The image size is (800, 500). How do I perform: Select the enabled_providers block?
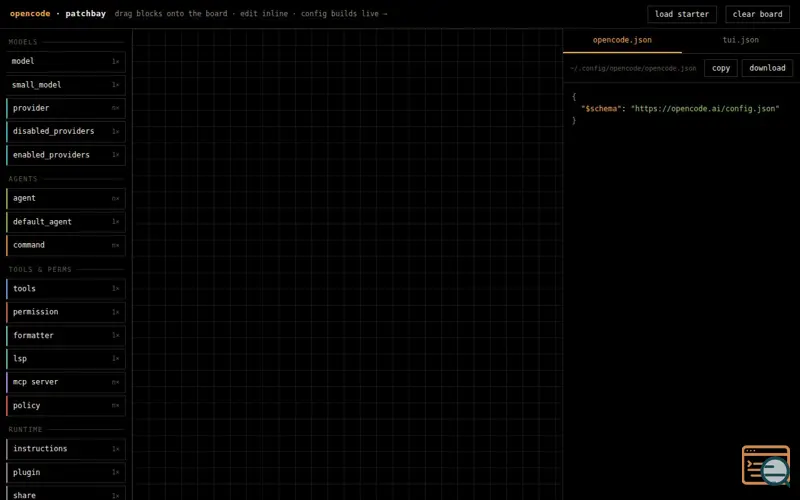coord(66,155)
